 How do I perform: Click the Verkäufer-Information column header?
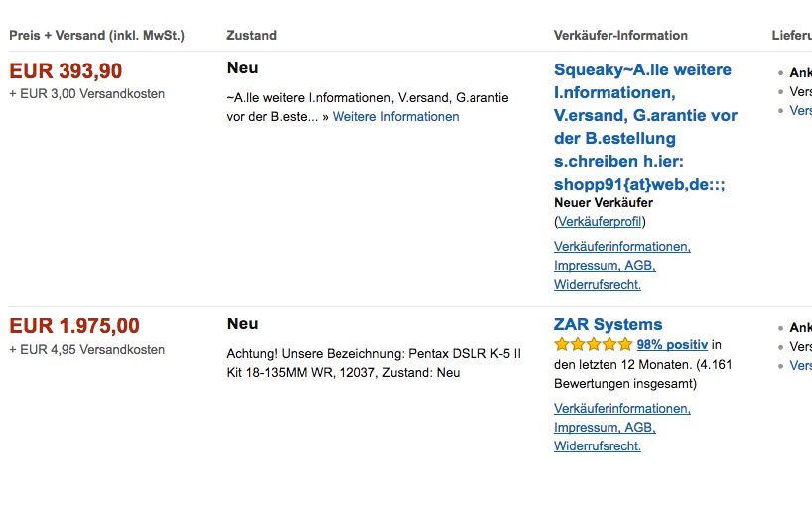(620, 35)
